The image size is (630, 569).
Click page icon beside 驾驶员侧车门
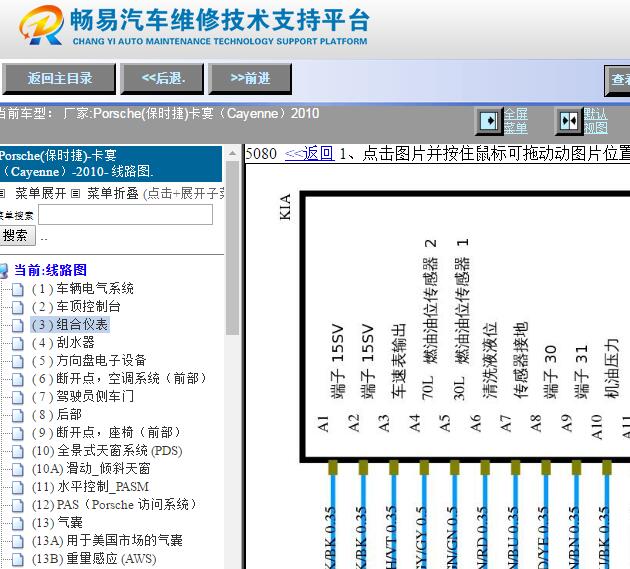tap(17, 397)
